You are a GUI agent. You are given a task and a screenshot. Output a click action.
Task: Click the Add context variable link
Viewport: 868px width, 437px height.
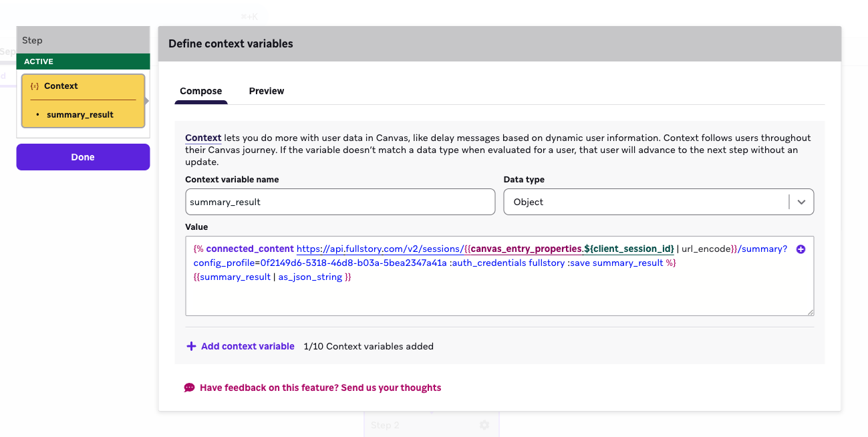tap(247, 345)
